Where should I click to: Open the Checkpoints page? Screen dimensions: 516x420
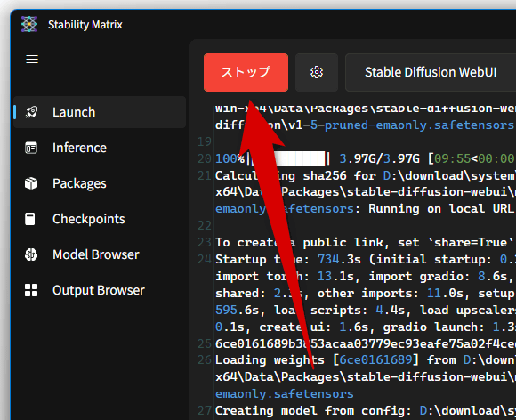[100, 219]
